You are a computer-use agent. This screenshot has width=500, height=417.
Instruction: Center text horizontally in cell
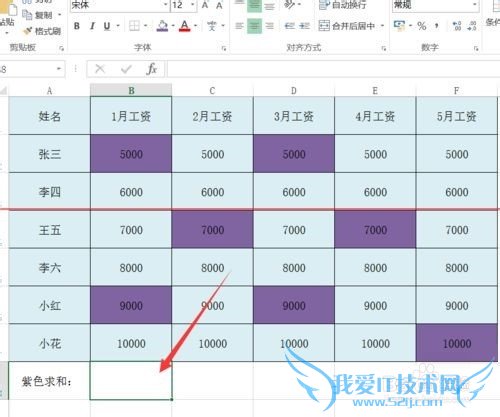point(254,26)
